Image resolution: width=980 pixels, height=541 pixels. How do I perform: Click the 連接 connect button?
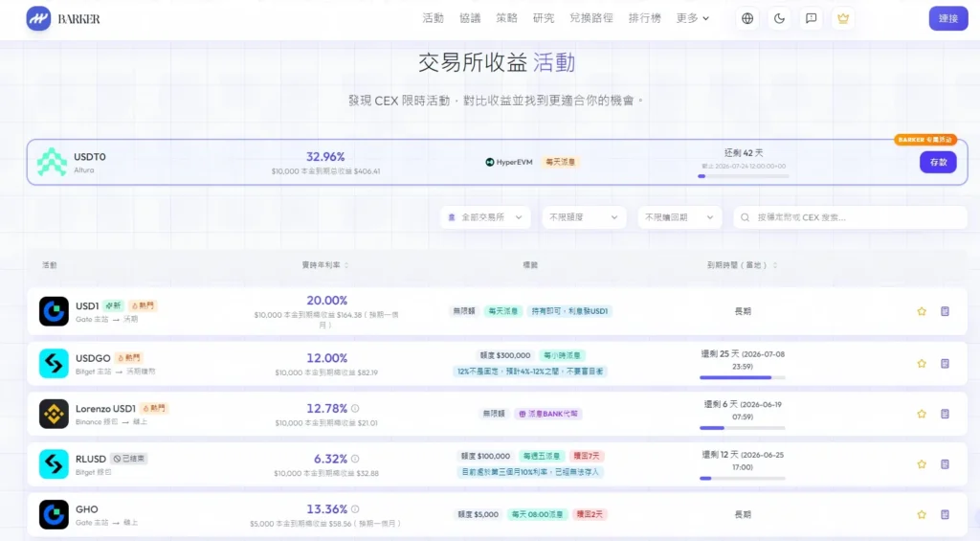pyautogui.click(x=948, y=19)
